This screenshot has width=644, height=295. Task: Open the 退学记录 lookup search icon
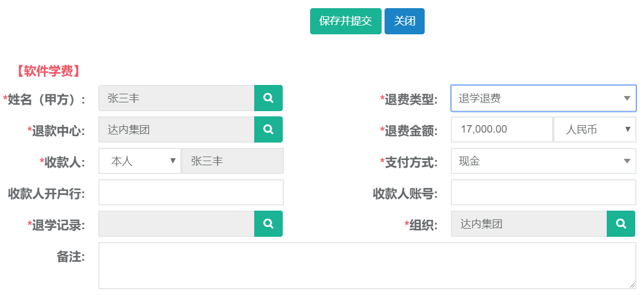(x=268, y=224)
